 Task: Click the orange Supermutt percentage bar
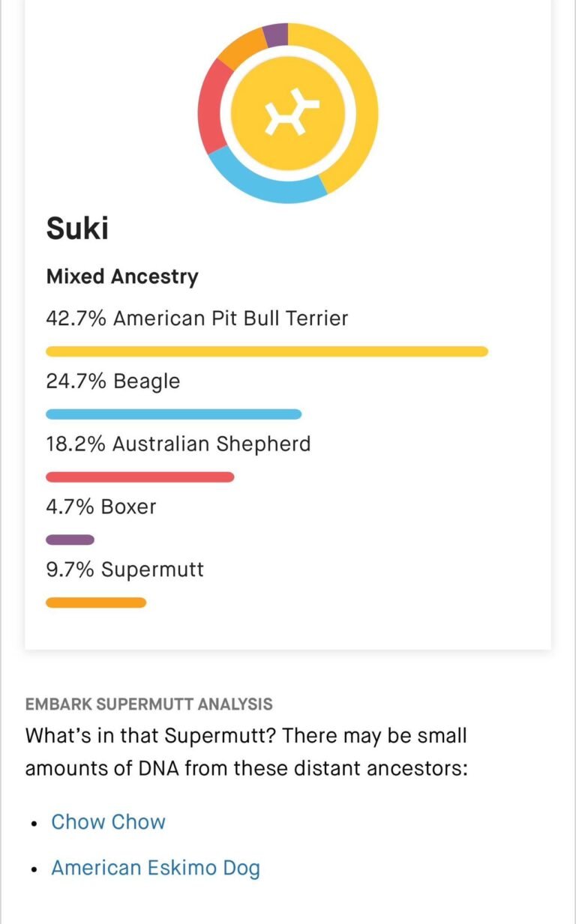pos(96,603)
